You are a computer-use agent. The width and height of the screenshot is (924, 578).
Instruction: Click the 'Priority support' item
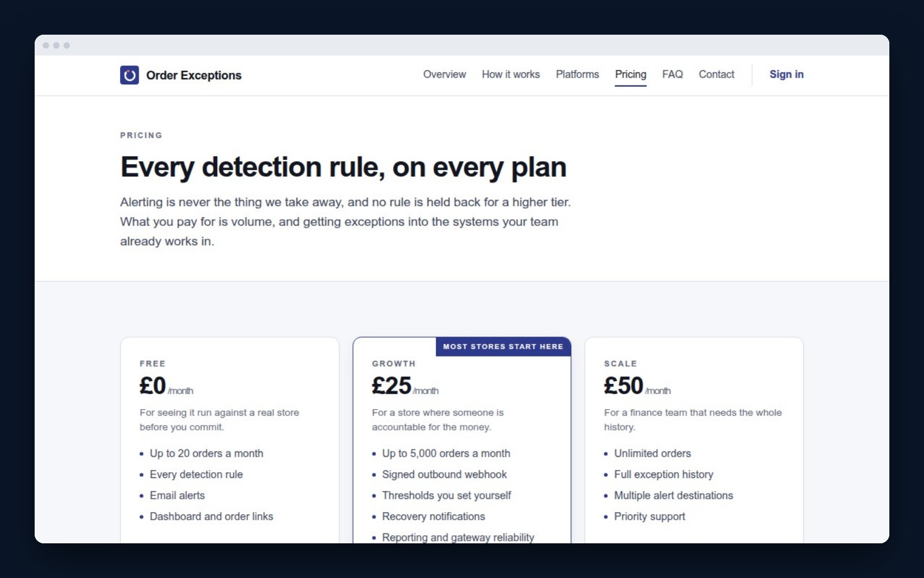coord(650,516)
